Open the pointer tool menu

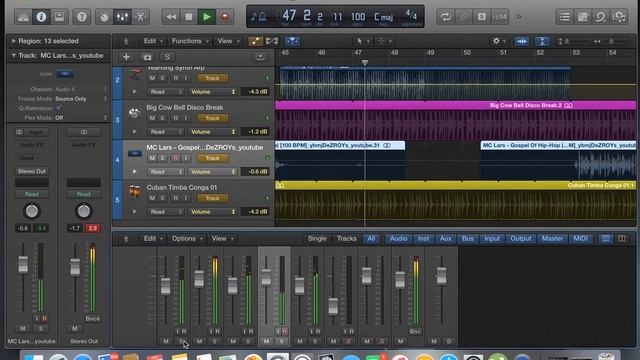pyautogui.click(x=362, y=41)
